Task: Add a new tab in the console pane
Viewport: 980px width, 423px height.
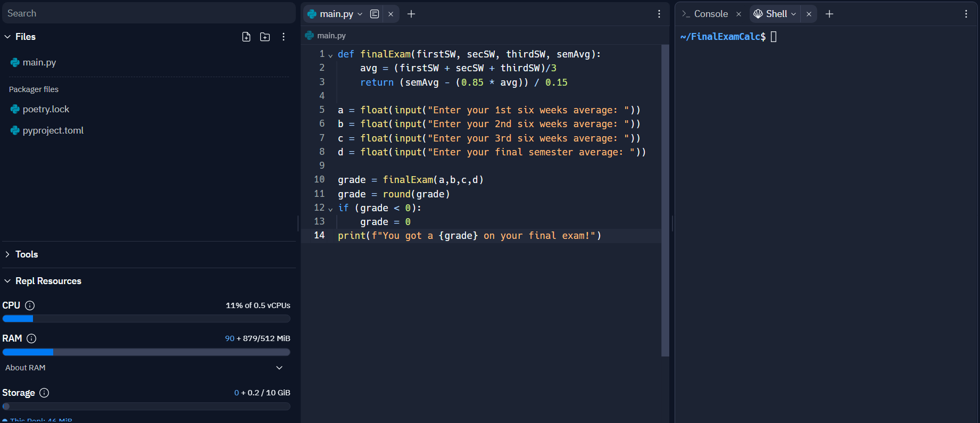Action: [829, 14]
